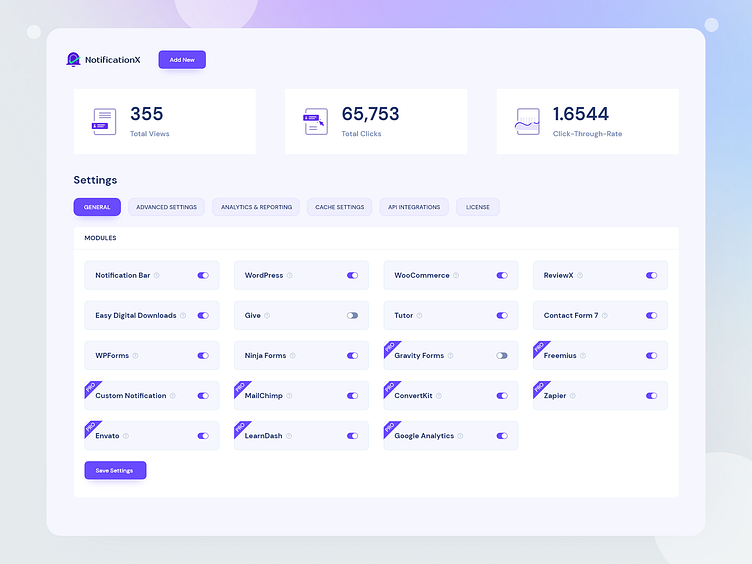Click the PRO badge on Gravity Forms

pyautogui.click(x=390, y=347)
